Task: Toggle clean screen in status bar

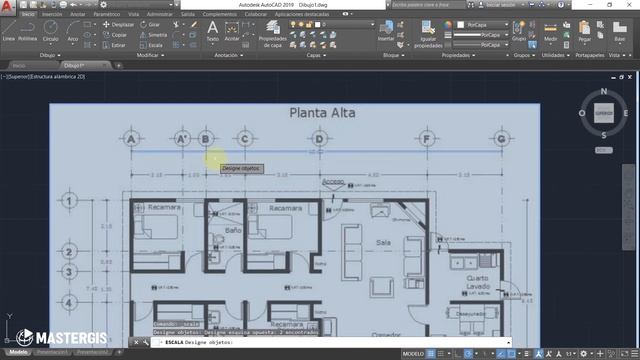Action: tap(624, 354)
